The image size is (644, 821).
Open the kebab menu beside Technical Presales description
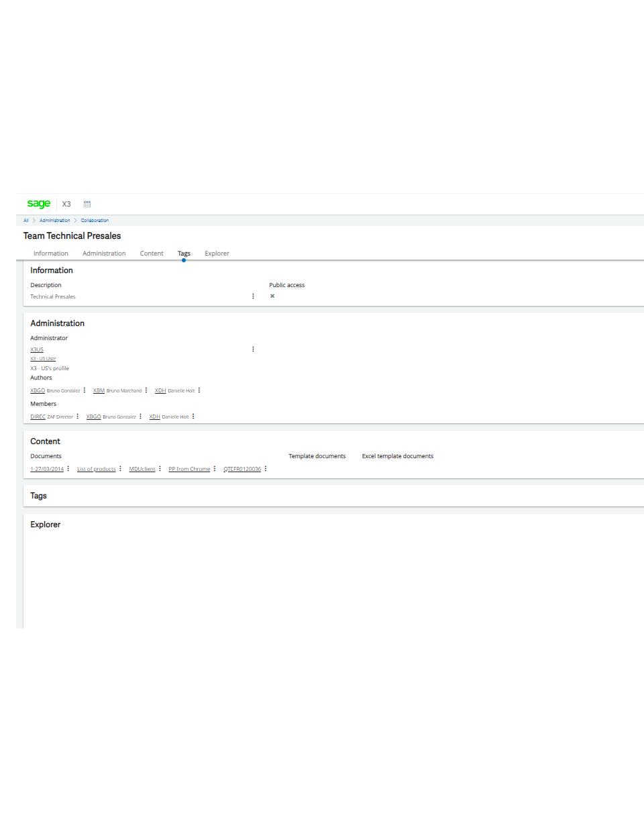(x=253, y=296)
